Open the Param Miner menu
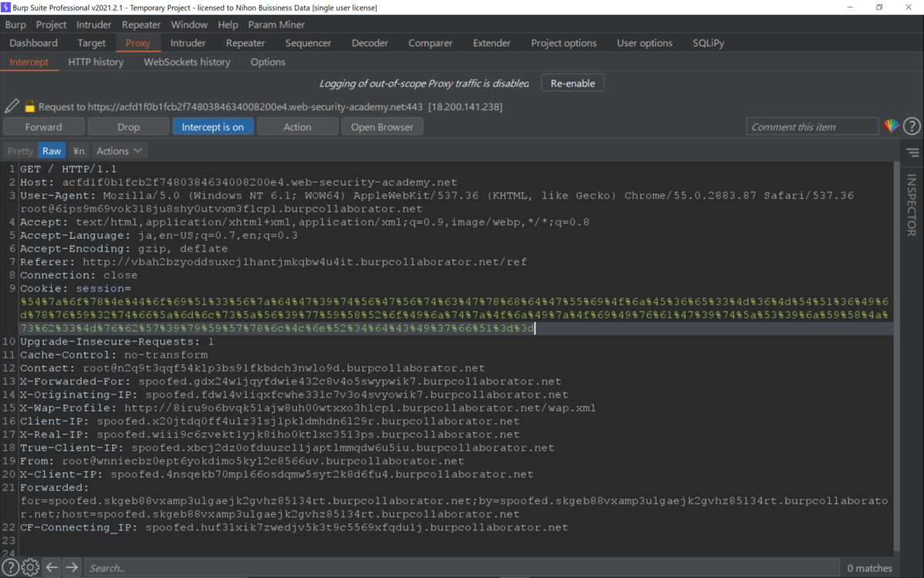Viewport: 924px width, 578px height. click(x=276, y=25)
